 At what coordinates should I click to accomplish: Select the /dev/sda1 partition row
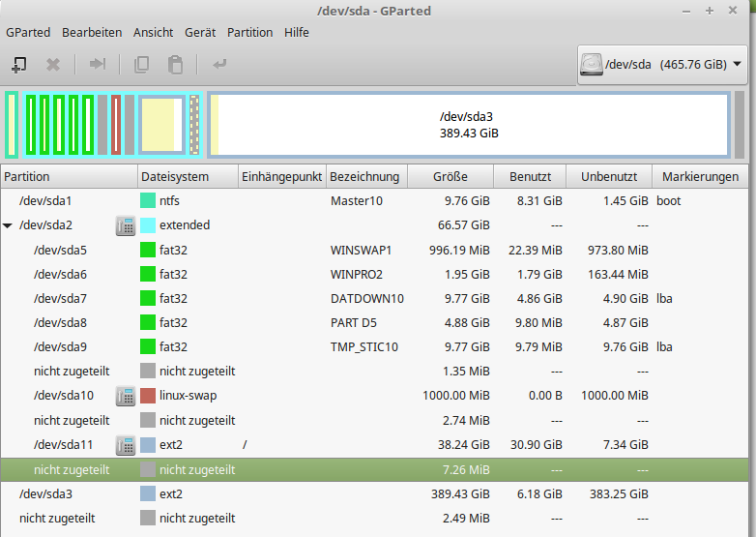(374, 200)
